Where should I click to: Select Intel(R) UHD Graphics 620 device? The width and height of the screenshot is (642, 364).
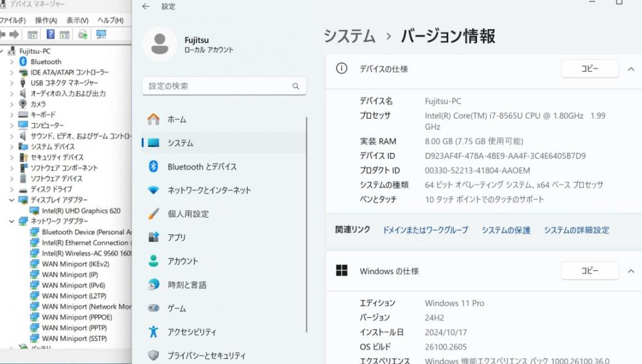[81, 211]
